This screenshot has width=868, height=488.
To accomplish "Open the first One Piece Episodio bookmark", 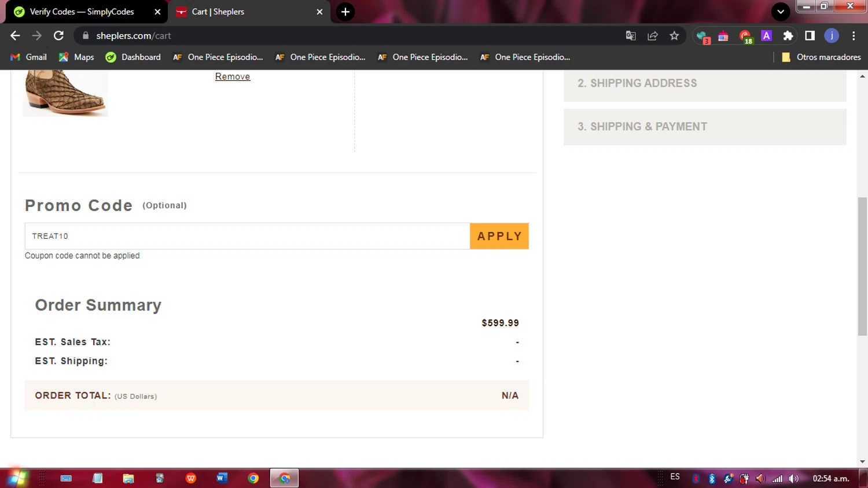I will coord(218,57).
